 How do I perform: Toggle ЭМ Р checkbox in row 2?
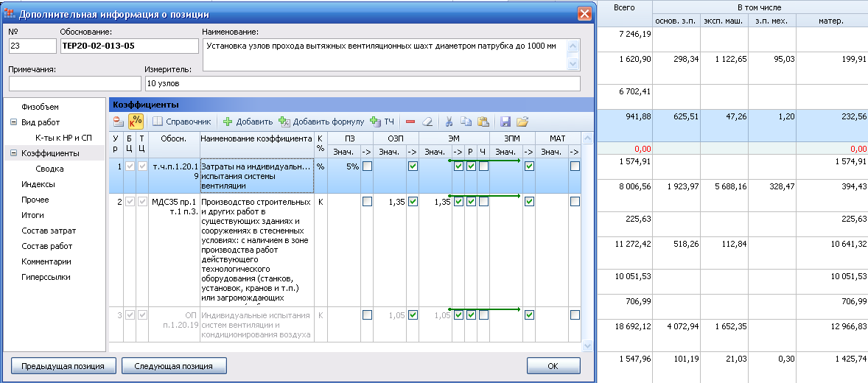click(471, 202)
